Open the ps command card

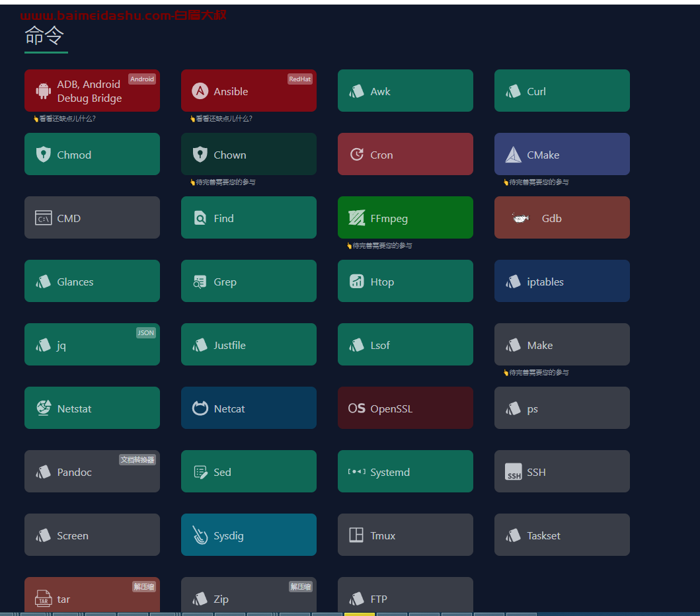pos(562,408)
